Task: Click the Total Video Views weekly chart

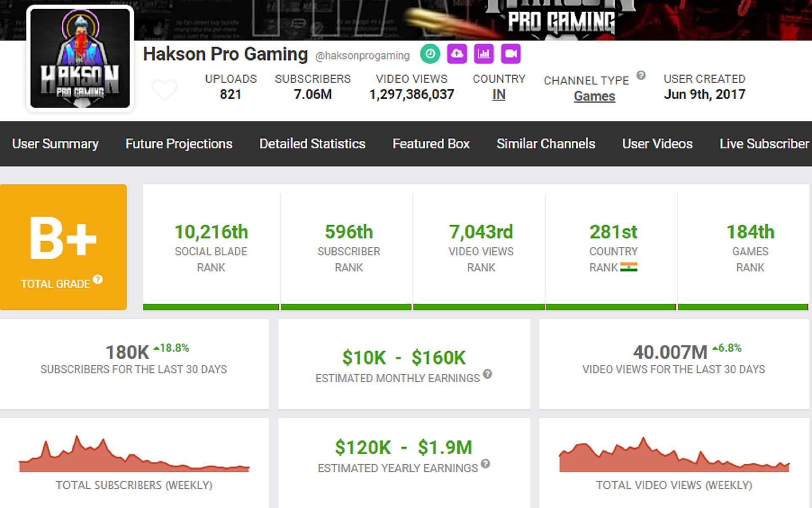Action: coord(674,455)
